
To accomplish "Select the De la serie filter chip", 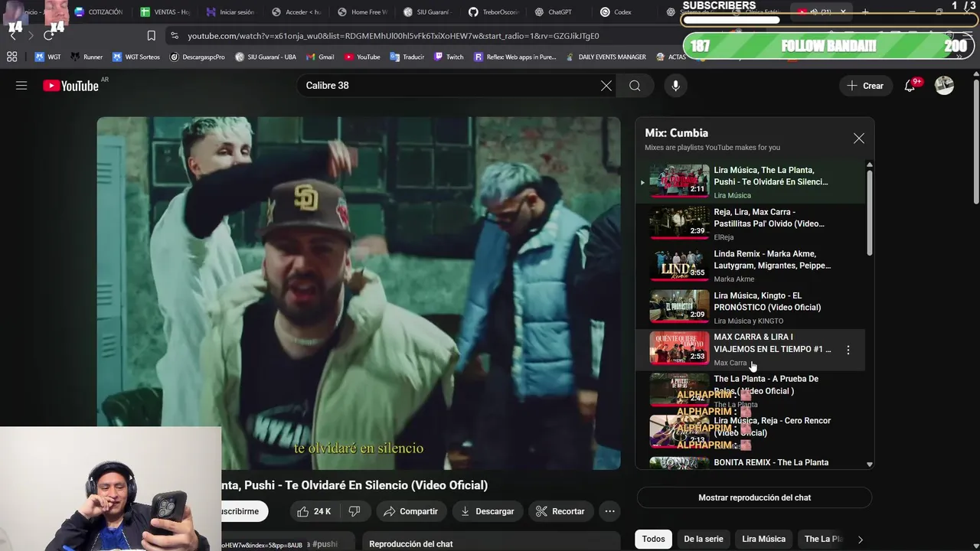I will pos(703,539).
